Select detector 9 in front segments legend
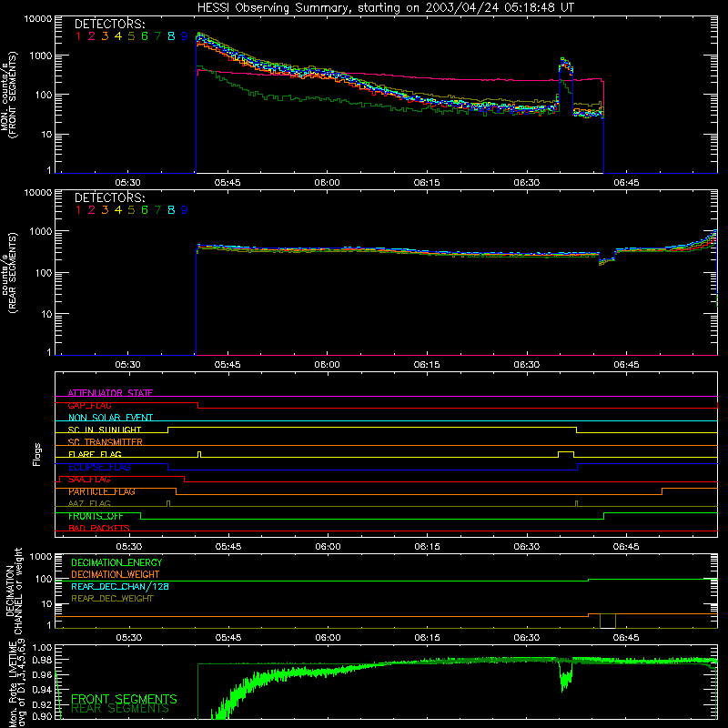 185,36
